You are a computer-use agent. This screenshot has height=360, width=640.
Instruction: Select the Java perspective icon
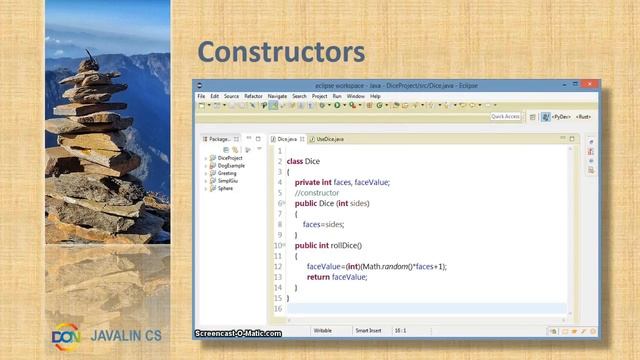546,117
